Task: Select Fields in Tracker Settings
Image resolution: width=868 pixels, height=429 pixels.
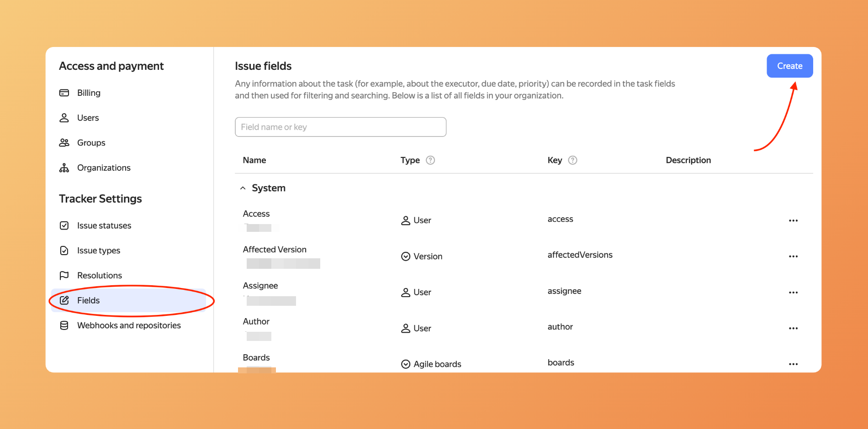Action: pyautogui.click(x=88, y=300)
